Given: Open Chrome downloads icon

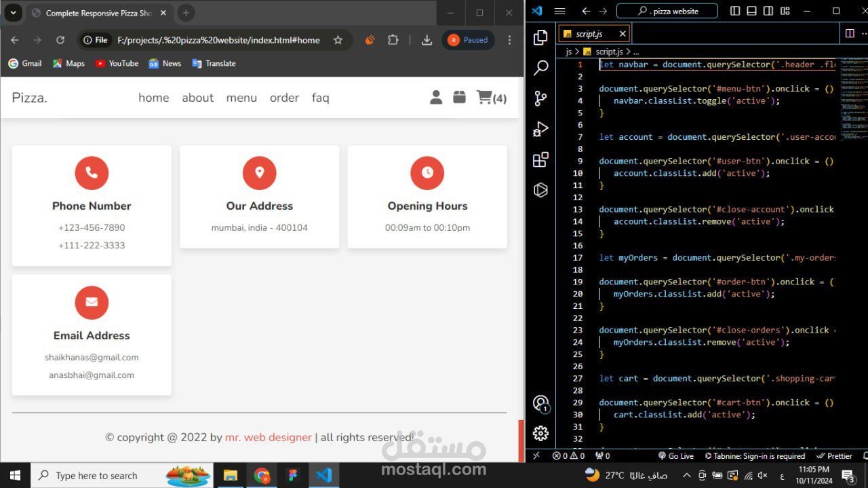Looking at the screenshot, I should point(427,40).
